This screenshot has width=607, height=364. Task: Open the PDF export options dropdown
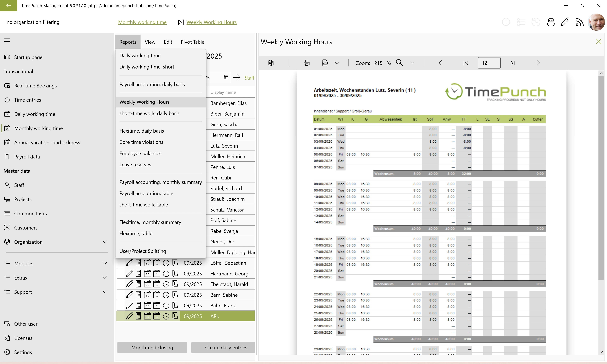(x=337, y=63)
